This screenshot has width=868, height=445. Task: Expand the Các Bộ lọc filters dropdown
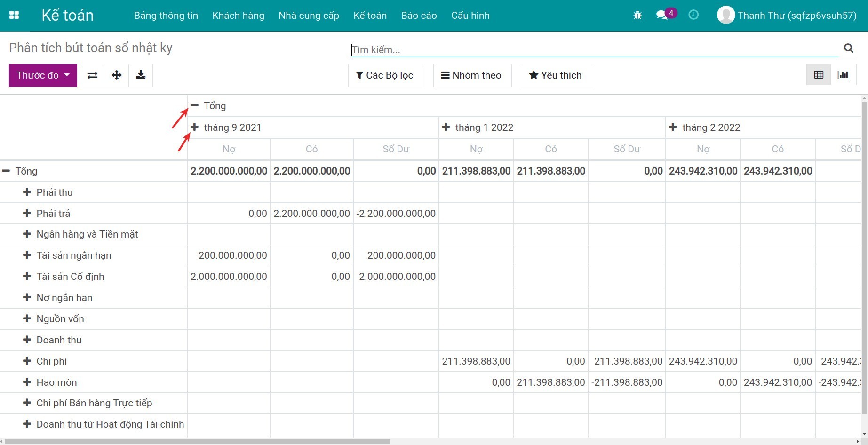click(x=385, y=75)
